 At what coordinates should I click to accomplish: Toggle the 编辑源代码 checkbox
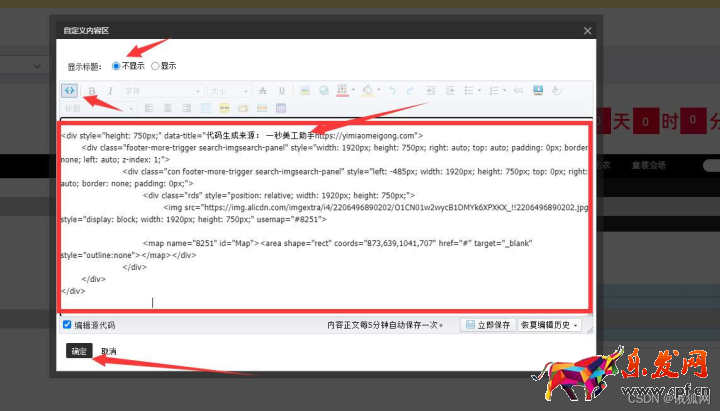click(x=67, y=325)
